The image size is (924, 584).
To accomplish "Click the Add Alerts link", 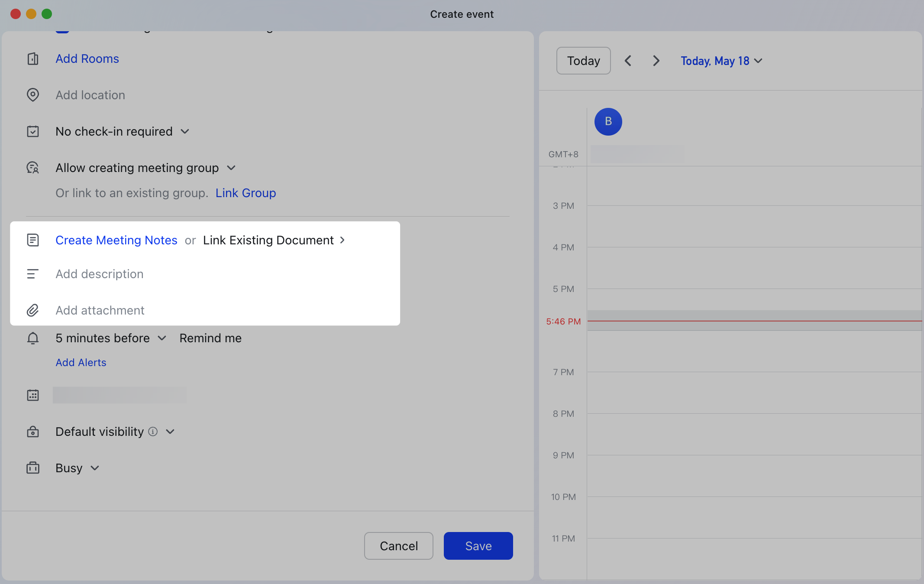I will pos(81,362).
